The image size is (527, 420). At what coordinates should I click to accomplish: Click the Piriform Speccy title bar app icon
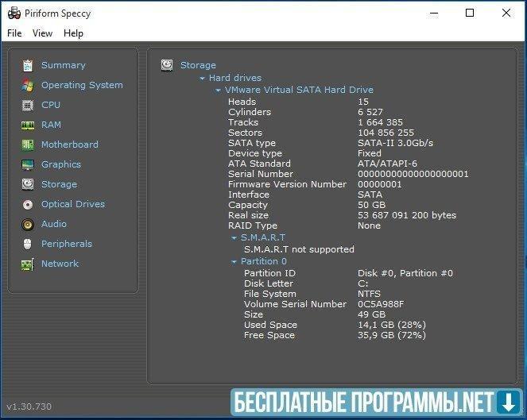(14, 13)
